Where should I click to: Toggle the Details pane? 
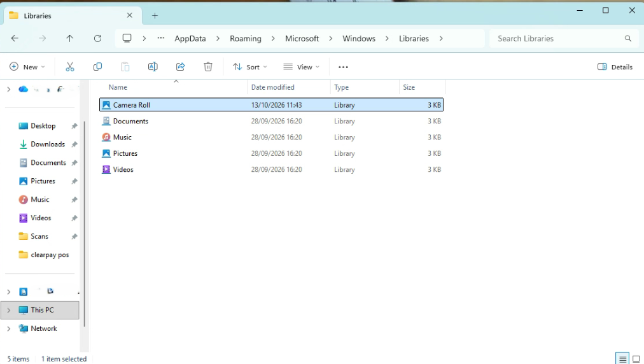pyautogui.click(x=615, y=67)
